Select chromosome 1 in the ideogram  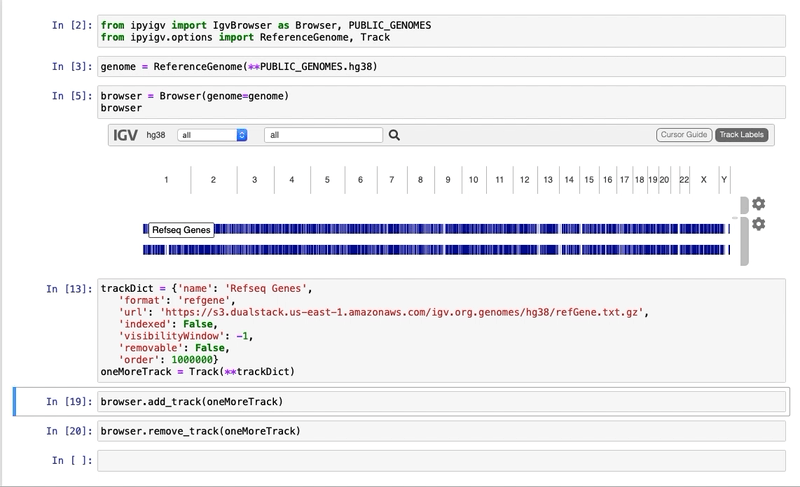[x=166, y=180]
